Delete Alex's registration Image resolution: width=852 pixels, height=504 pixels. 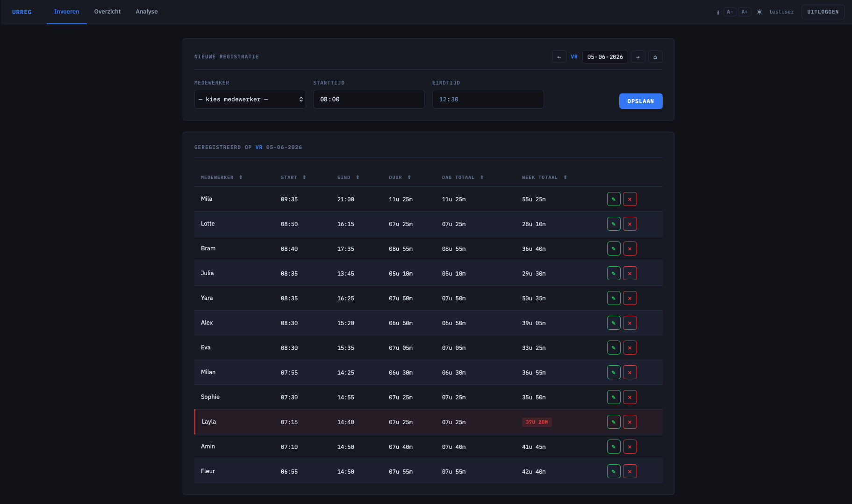pyautogui.click(x=630, y=323)
